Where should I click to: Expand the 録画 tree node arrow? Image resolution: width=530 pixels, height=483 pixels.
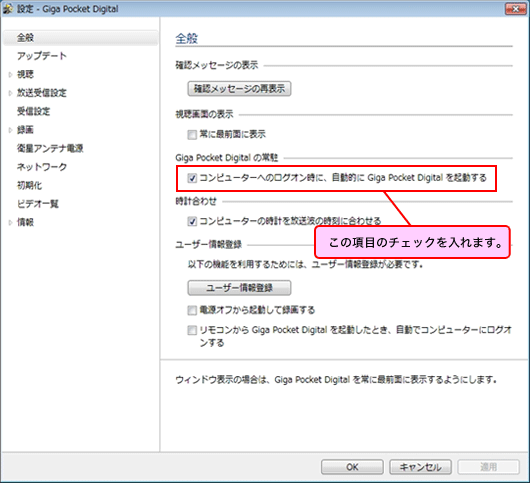point(10,130)
